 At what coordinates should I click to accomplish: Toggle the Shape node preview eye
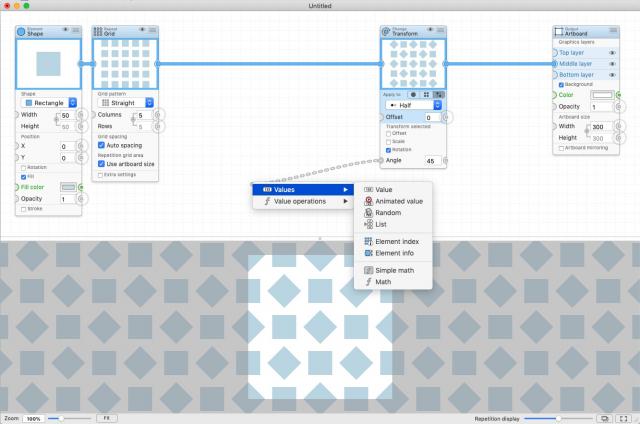tap(65, 30)
